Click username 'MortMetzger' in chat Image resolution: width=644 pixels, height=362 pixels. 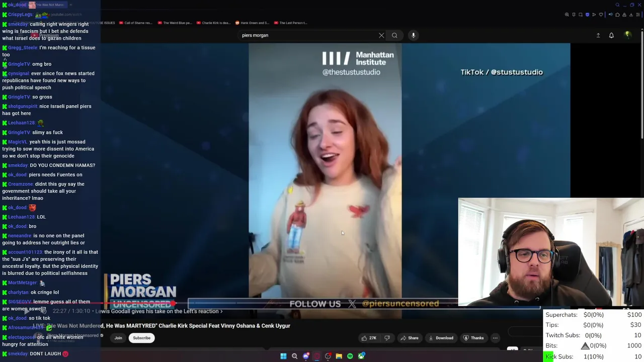point(22,283)
